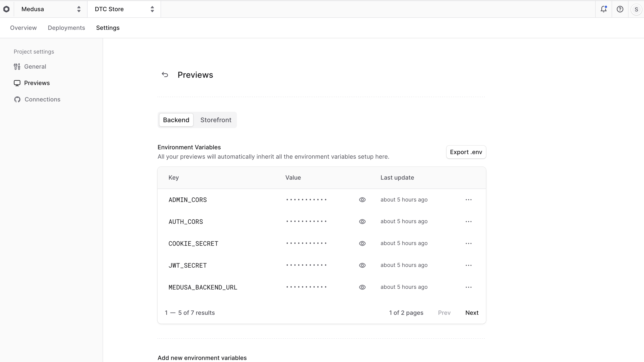Reveal the ADMIN_CORS value with the eye toggle
The width and height of the screenshot is (644, 362).
tap(362, 200)
